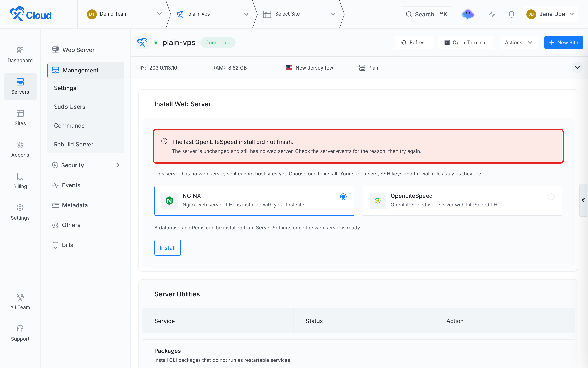Image resolution: width=588 pixels, height=368 pixels.
Task: Click the Packages row title
Action: pos(168,351)
